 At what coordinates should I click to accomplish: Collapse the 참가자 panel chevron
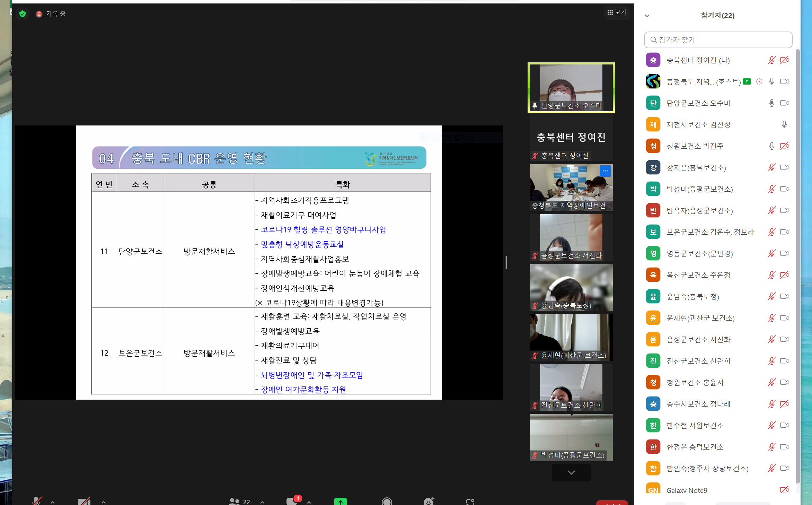(647, 16)
